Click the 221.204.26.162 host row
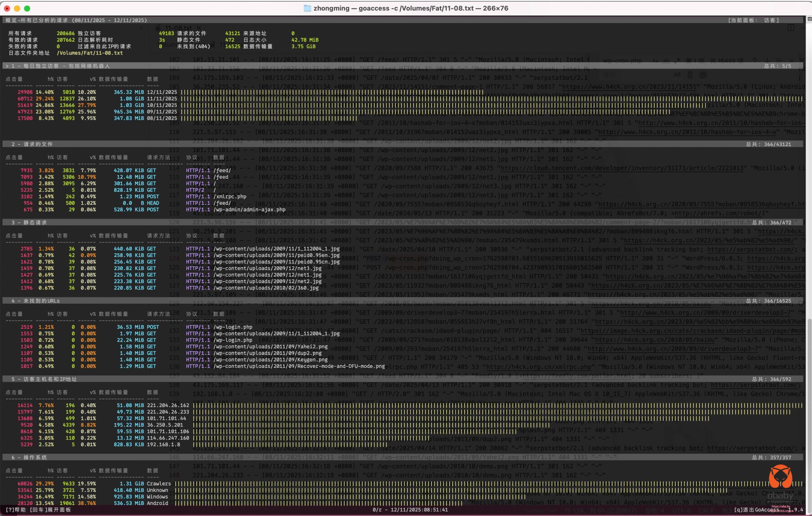Viewport: 812px width, 516px height. point(168,405)
